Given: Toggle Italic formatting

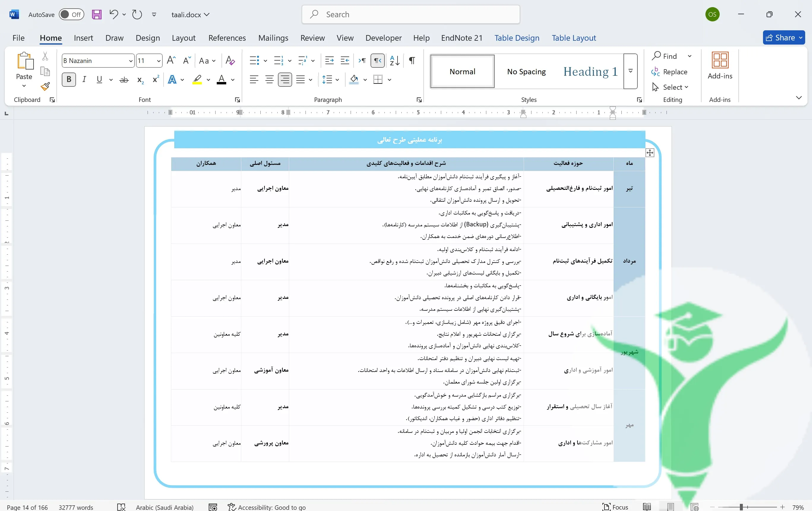Looking at the screenshot, I should pos(84,80).
